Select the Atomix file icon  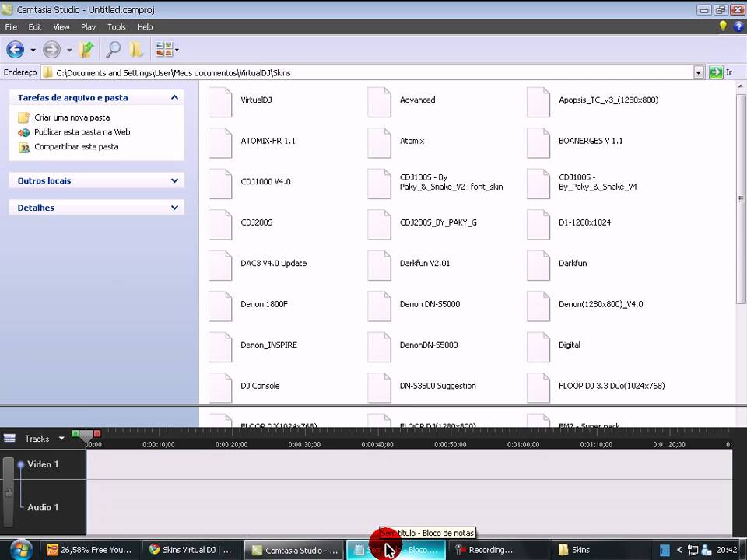tap(380, 142)
